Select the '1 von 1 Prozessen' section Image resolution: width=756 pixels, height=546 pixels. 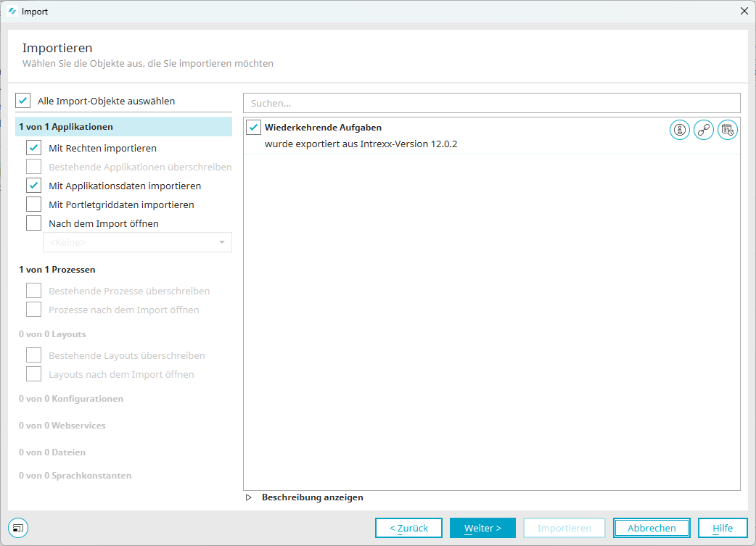point(58,270)
